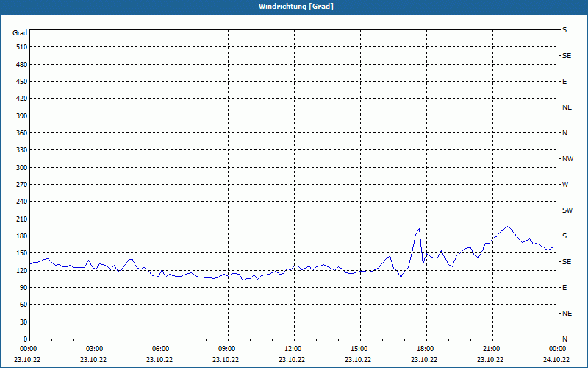Click the NW compass label on the right axis

point(567,159)
